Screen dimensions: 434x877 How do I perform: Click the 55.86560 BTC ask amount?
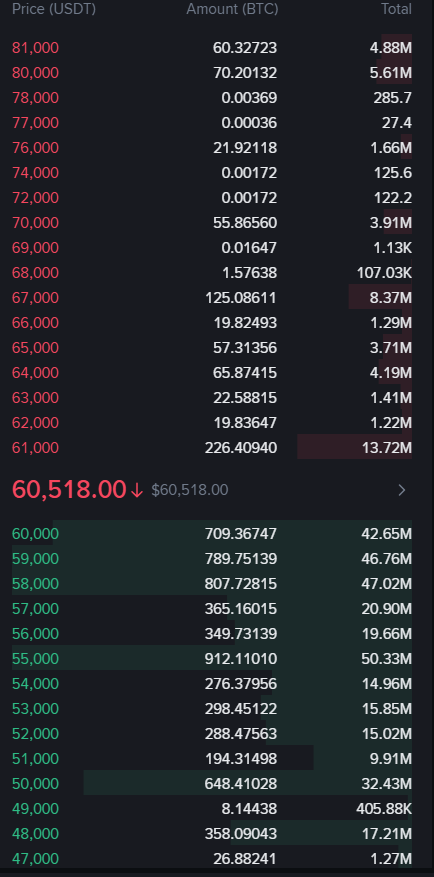click(x=245, y=223)
